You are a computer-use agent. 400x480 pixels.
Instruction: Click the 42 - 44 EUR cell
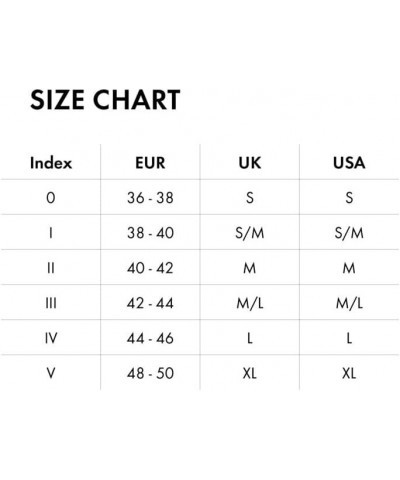tap(150, 303)
